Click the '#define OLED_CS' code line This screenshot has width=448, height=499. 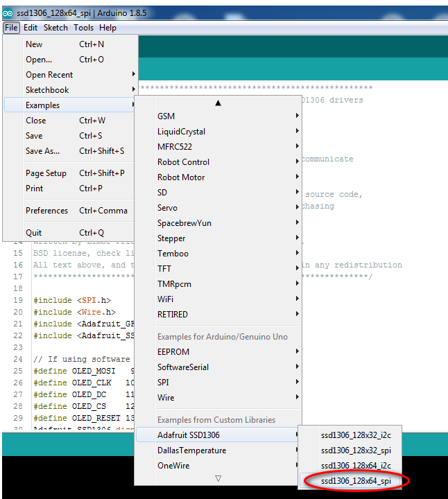click(84, 406)
